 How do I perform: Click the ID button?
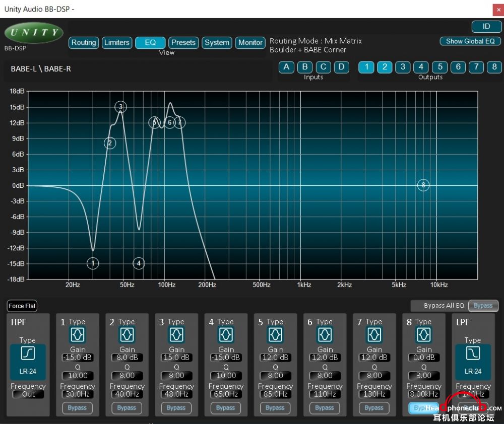point(487,27)
